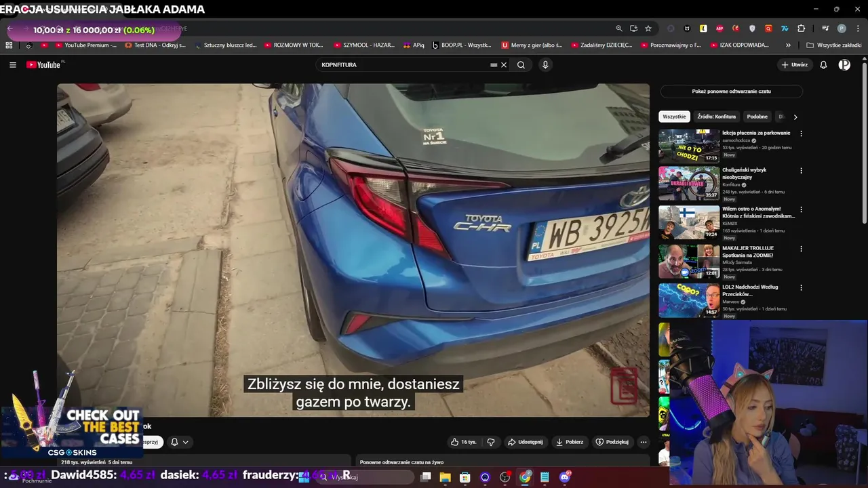
Task: Open subscription notification bell dropdown
Action: pos(180,442)
